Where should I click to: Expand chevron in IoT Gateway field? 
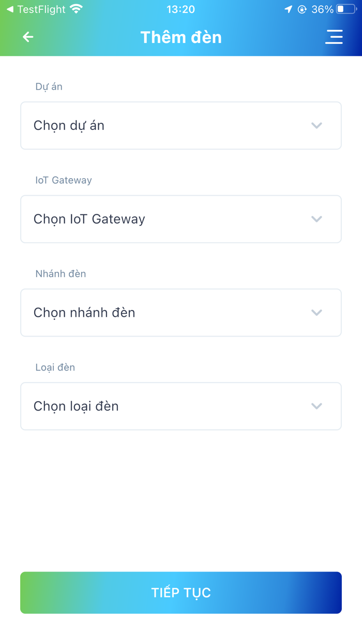tap(317, 219)
